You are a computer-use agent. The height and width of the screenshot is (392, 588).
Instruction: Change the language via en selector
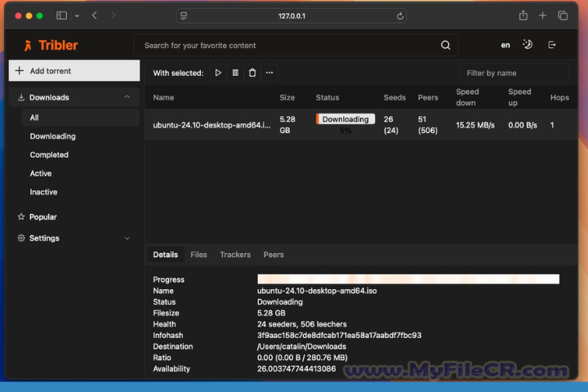[x=506, y=46]
